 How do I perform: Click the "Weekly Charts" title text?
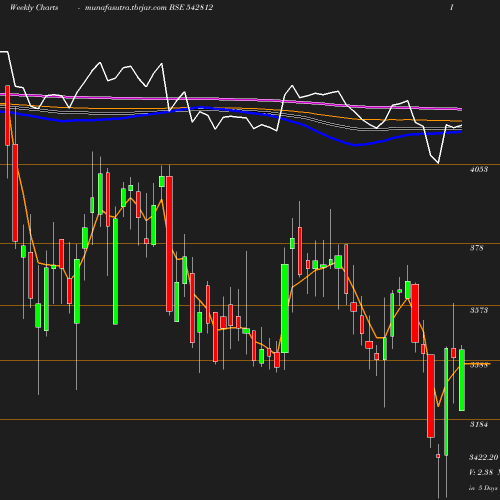(x=34, y=7)
